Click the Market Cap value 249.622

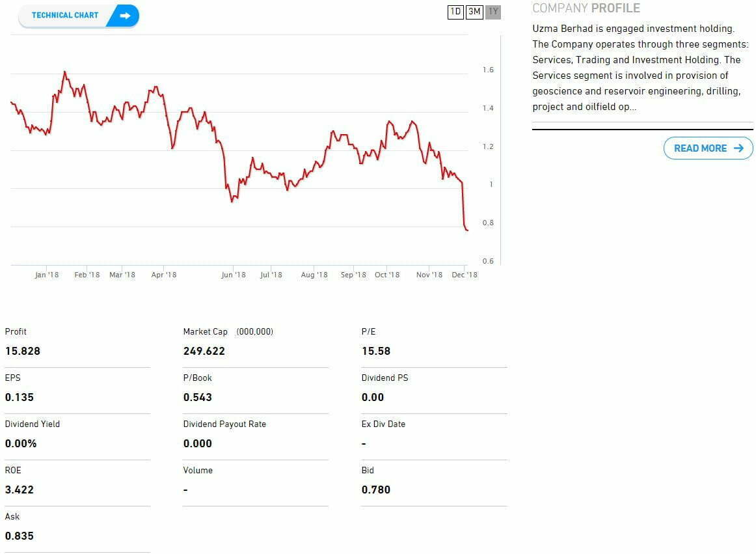[x=204, y=351]
